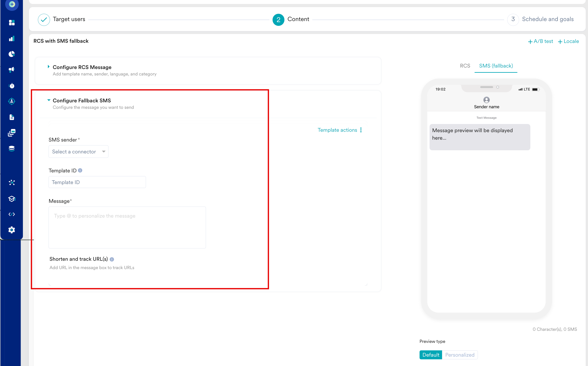Select the Default preview type
588x366 pixels.
[431, 355]
